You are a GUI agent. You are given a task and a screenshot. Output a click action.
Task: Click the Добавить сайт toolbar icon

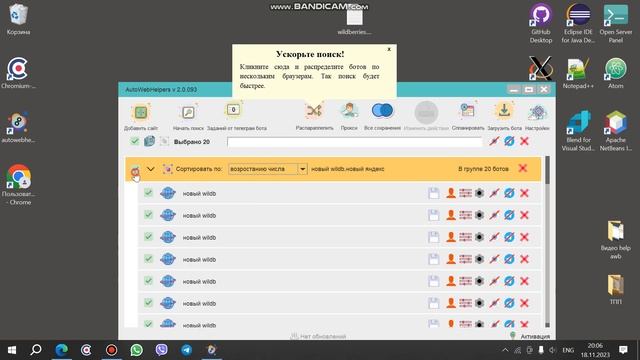point(141,112)
